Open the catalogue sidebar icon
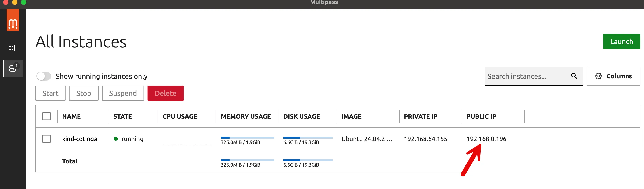 pyautogui.click(x=12, y=48)
